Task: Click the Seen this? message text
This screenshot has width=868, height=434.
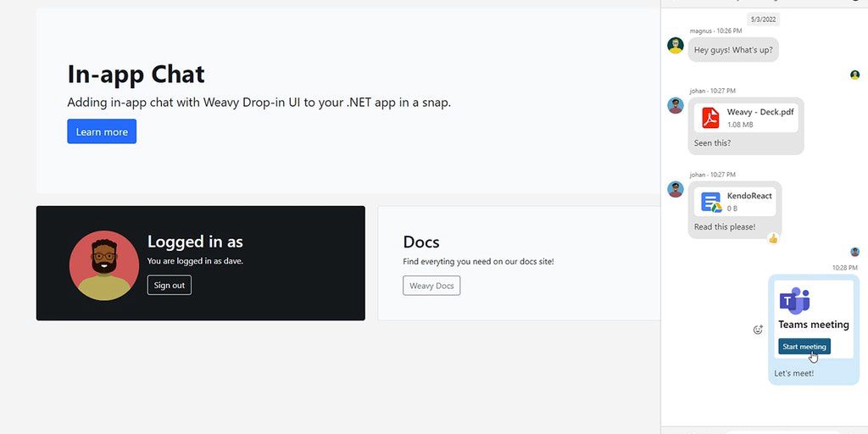Action: pos(712,142)
